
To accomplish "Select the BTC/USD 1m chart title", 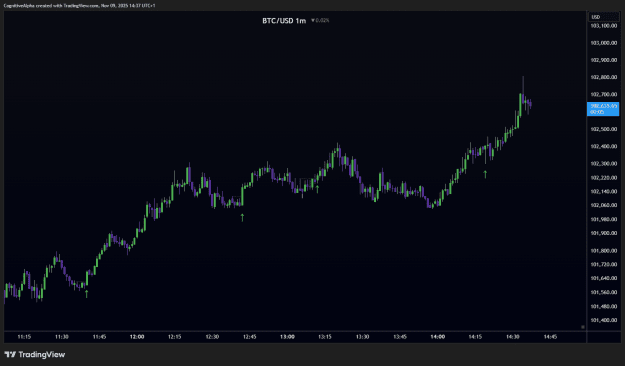I will pyautogui.click(x=284, y=21).
